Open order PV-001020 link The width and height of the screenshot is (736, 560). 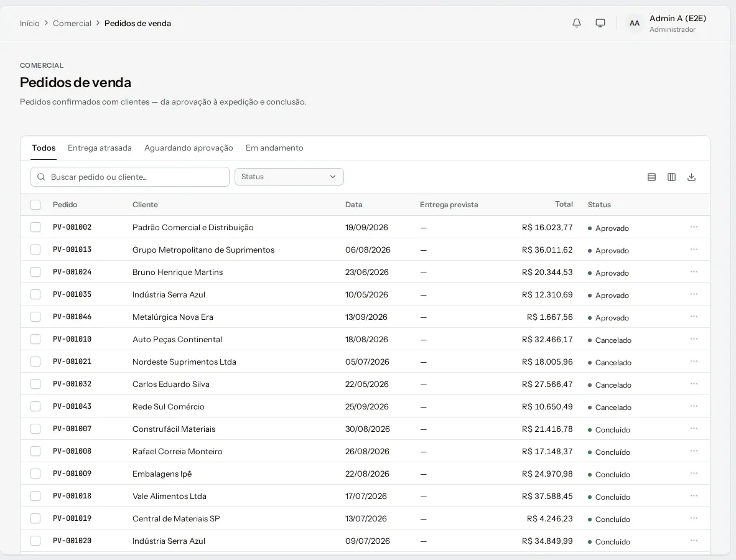tap(72, 541)
